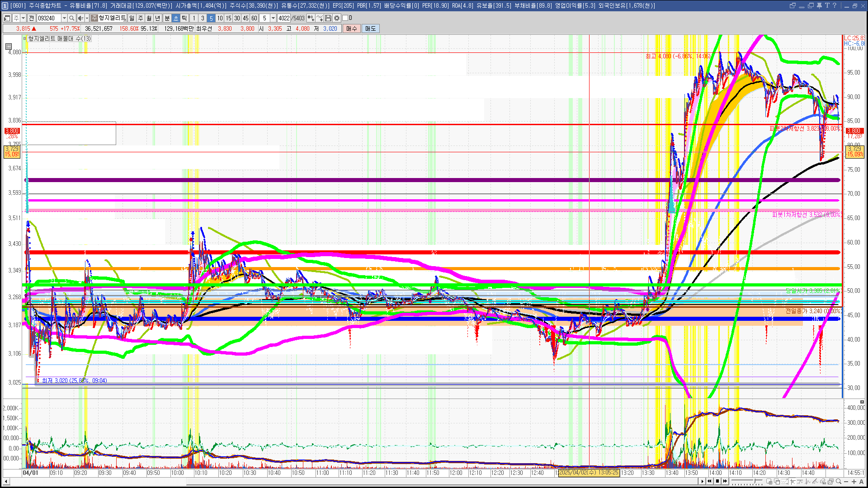Click the stock code search magnifier icon

pos(71,18)
